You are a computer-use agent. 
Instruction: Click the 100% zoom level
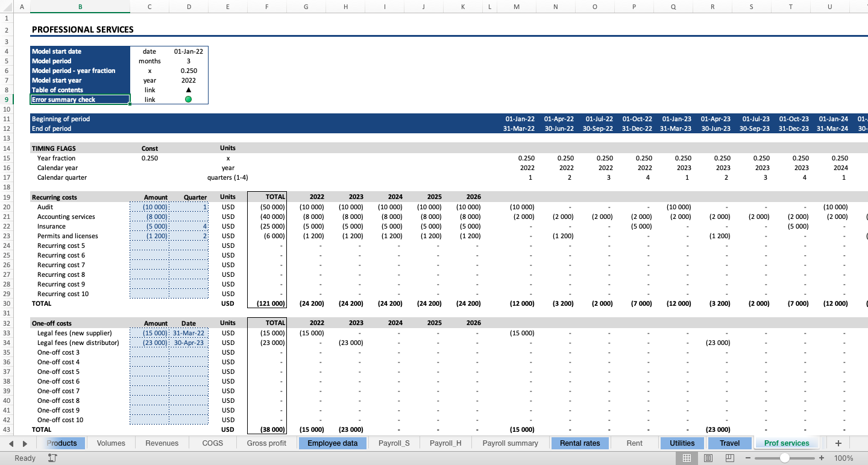point(843,458)
